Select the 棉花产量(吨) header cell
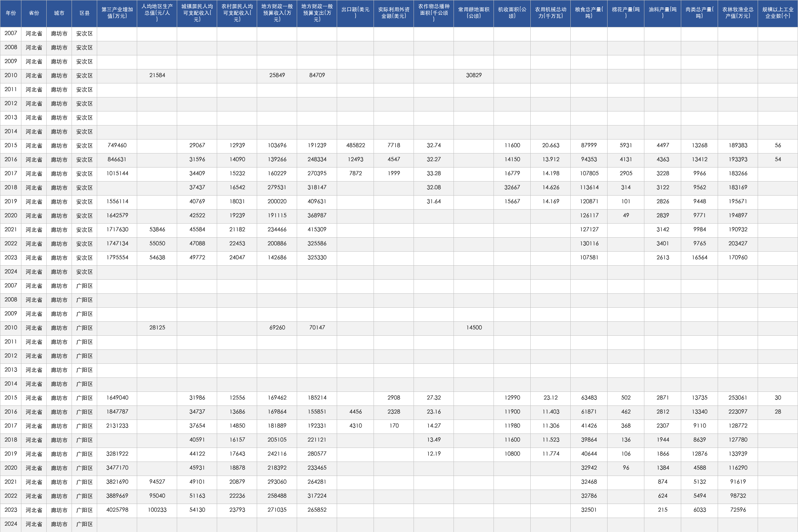 pos(626,13)
